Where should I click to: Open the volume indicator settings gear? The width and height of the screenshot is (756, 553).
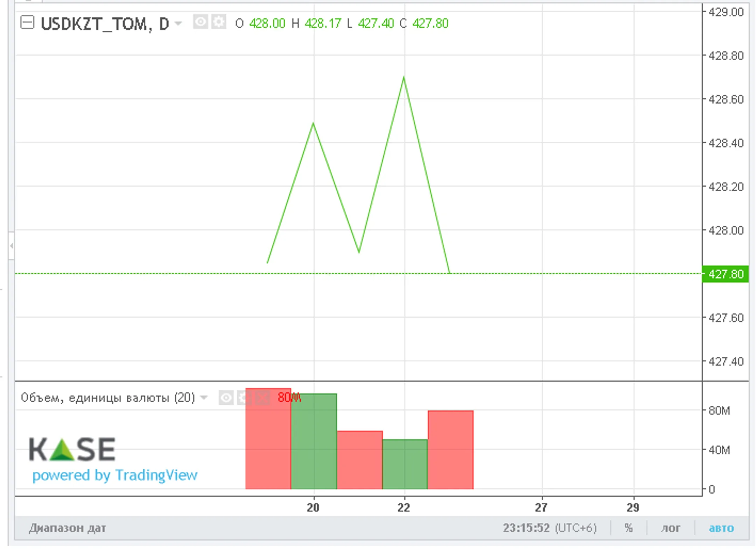pyautogui.click(x=244, y=398)
